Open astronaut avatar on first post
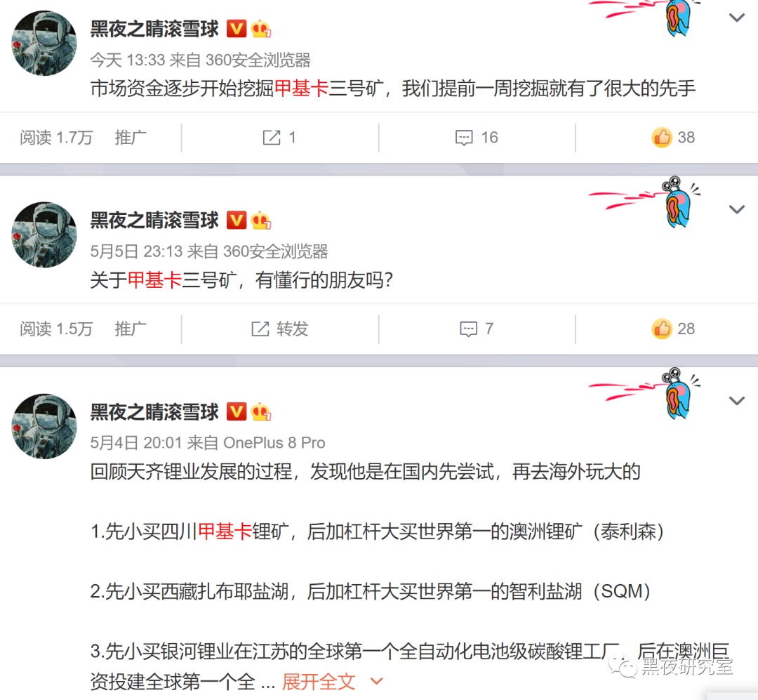Viewport: 758px width, 700px height. (44, 43)
